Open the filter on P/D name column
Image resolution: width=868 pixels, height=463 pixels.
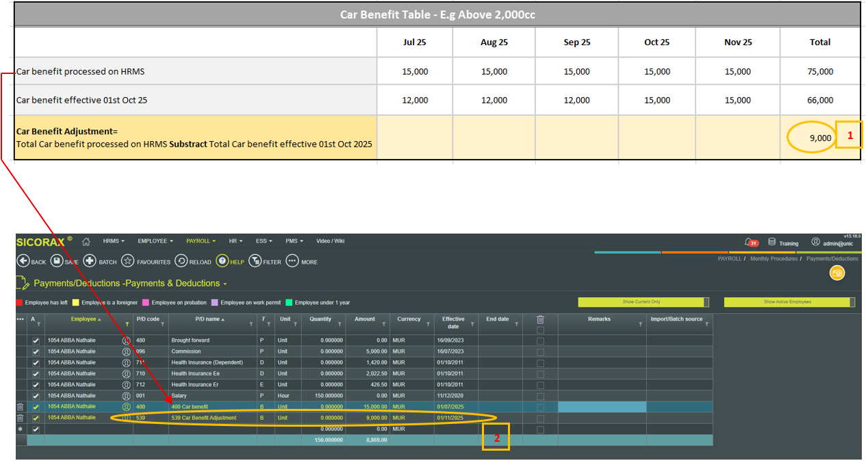(x=252, y=325)
